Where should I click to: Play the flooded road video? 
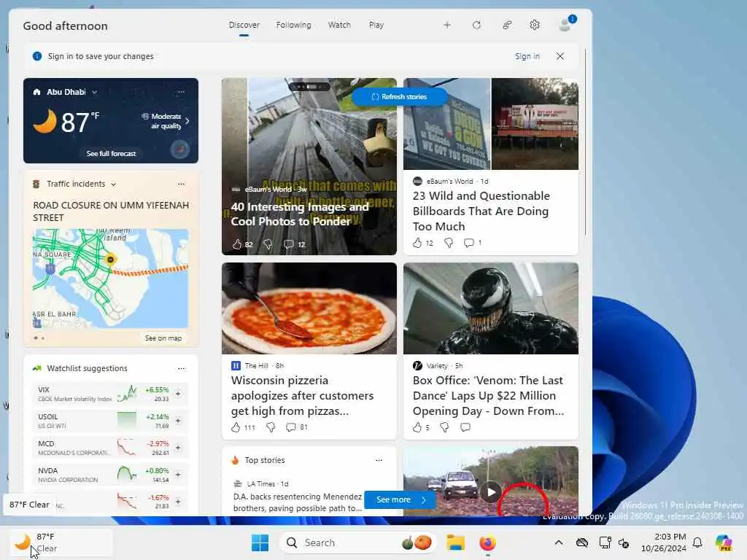491,491
